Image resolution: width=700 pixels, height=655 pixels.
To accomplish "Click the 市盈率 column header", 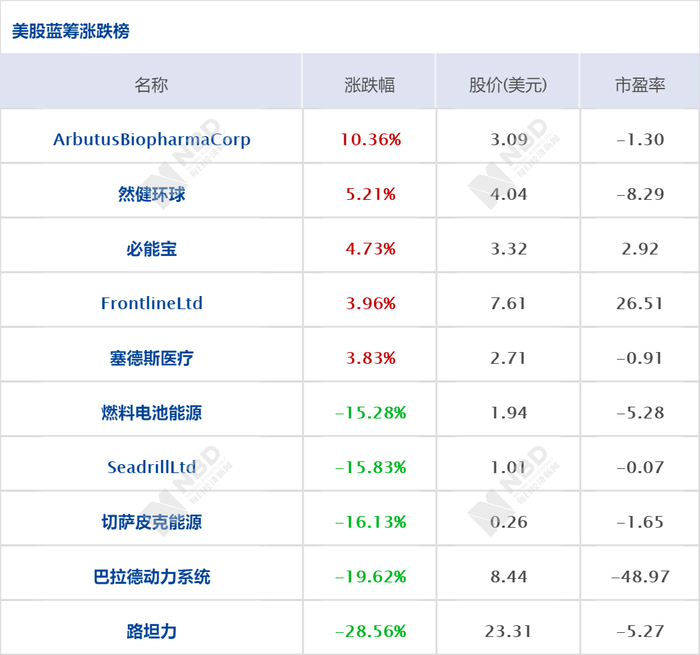I will coord(640,85).
